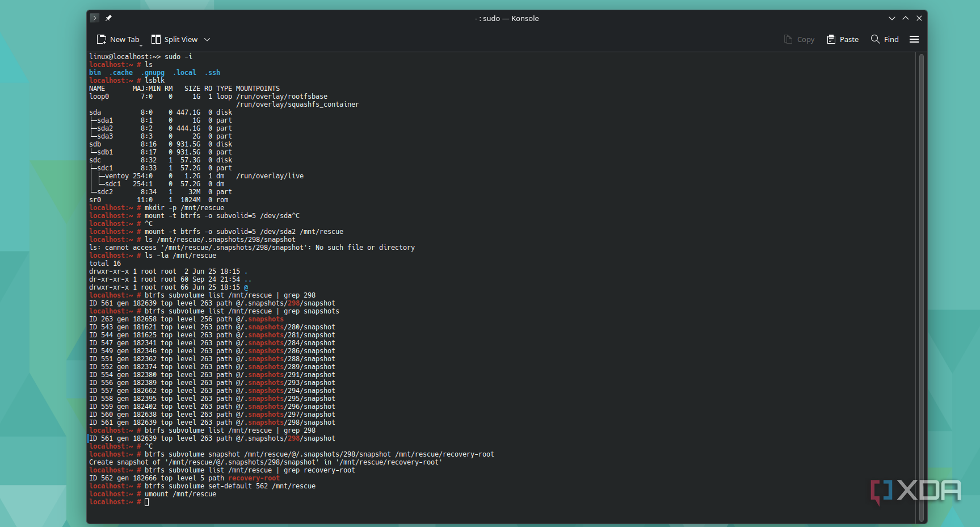Viewport: 980px width, 527px height.
Task: Click the 'Create snapshot of' output line
Action: click(266, 462)
